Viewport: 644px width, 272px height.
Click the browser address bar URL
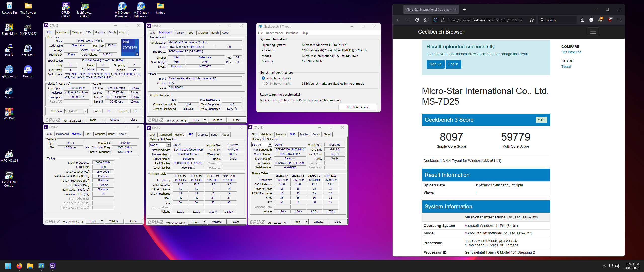485,20
